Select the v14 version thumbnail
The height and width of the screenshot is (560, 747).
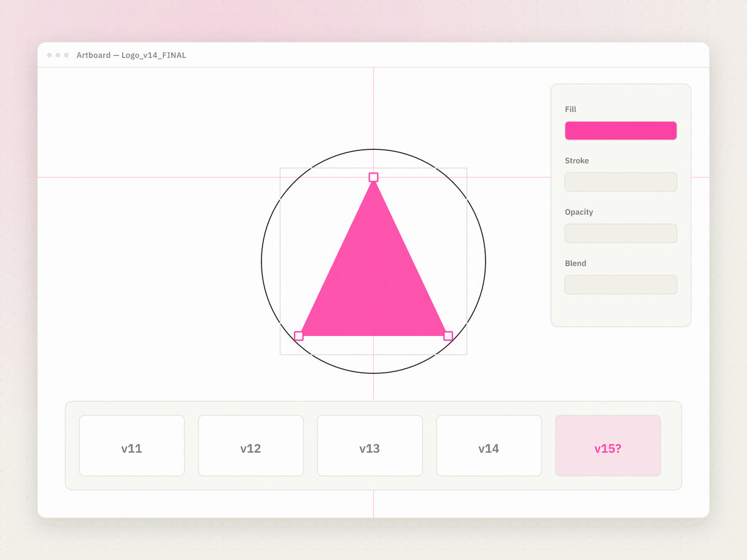(489, 446)
